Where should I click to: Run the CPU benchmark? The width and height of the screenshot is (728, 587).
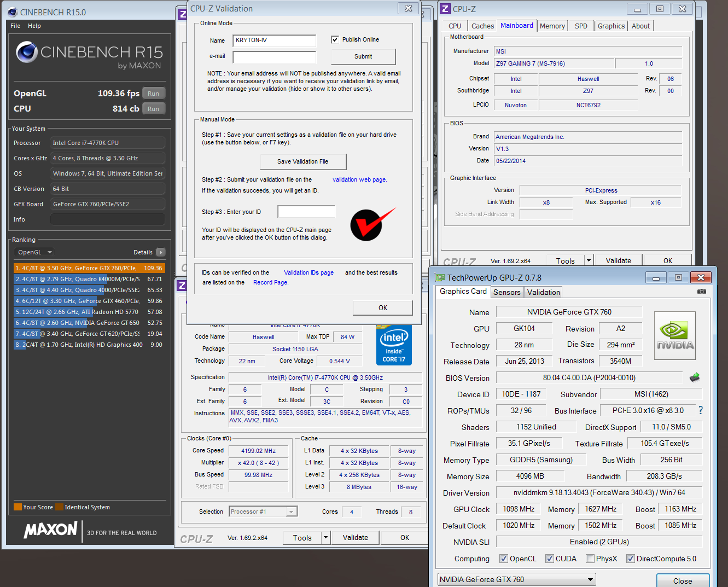point(154,109)
